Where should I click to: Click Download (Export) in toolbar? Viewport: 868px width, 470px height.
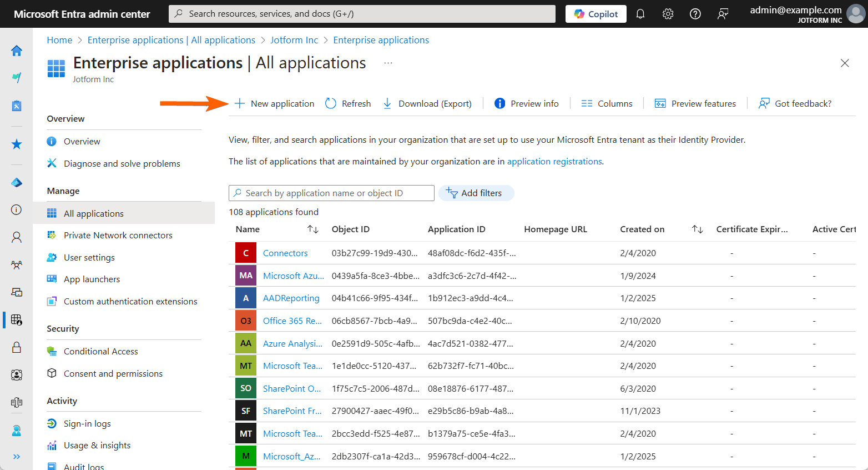427,104
